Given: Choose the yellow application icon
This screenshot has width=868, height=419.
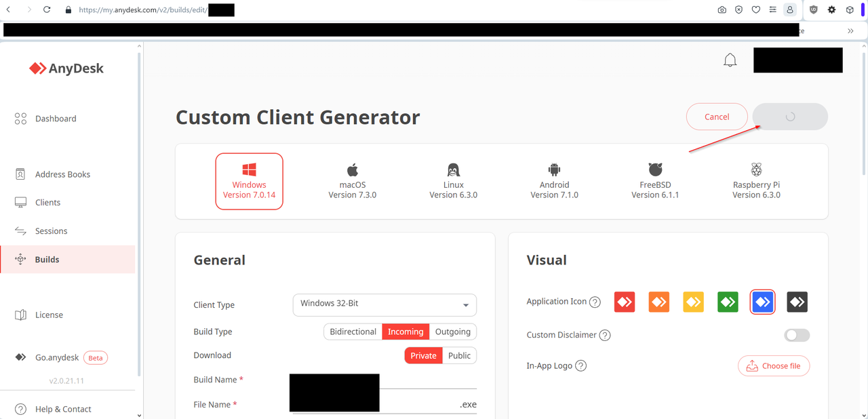Looking at the screenshot, I should click(x=694, y=302).
